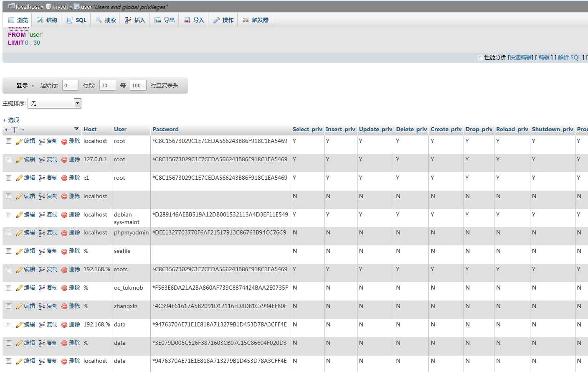Click the 编辑 (Edit) query link
Viewport: 588px width, 372px height.
click(x=544, y=57)
